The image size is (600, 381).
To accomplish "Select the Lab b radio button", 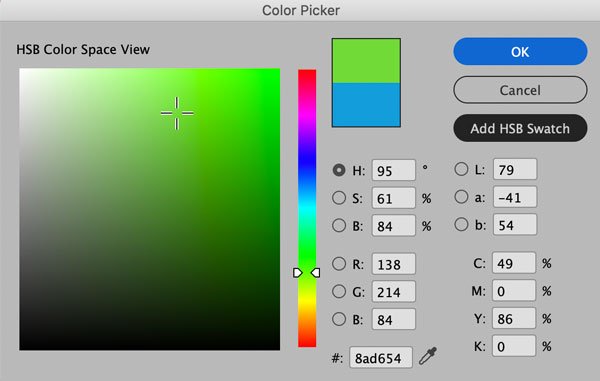I will pyautogui.click(x=461, y=225).
